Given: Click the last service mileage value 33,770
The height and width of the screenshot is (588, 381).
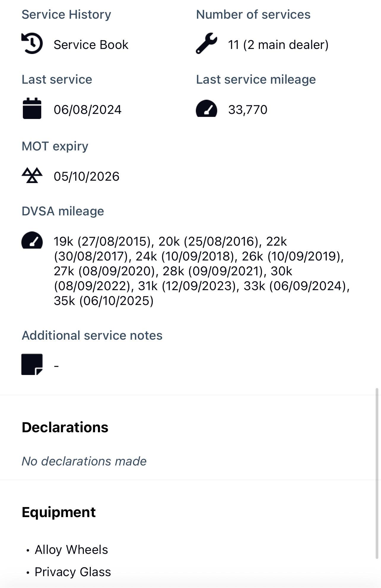Looking at the screenshot, I should pos(248,110).
